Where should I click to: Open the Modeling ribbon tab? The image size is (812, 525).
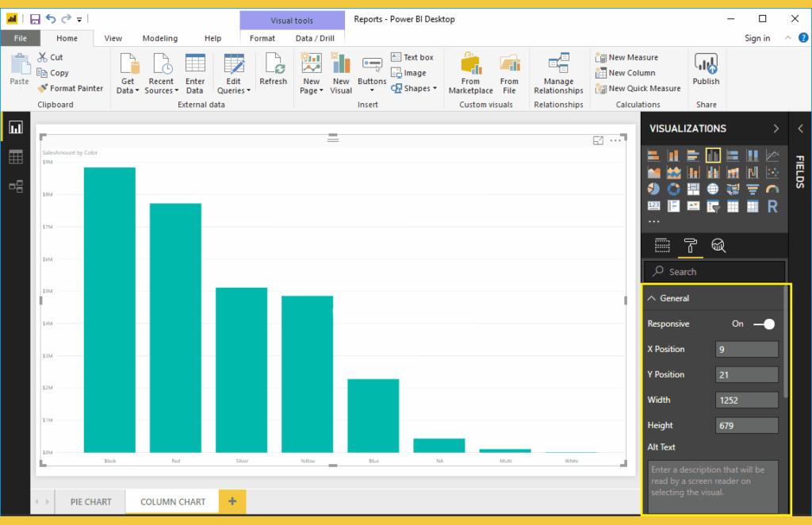[159, 38]
